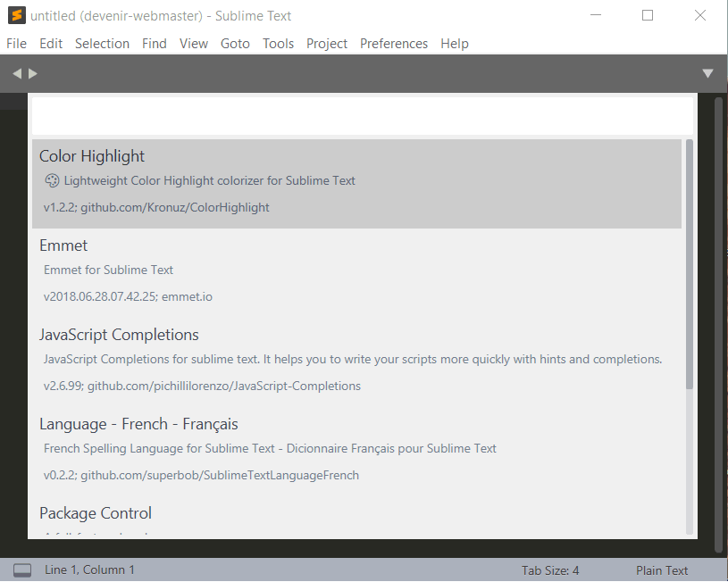Select the JavaScript Completions package
Screen dimensions: 728x582
pos(356,362)
